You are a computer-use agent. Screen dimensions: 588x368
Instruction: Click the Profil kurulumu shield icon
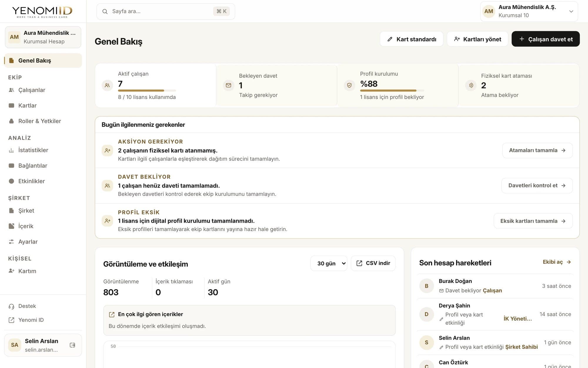click(x=349, y=85)
